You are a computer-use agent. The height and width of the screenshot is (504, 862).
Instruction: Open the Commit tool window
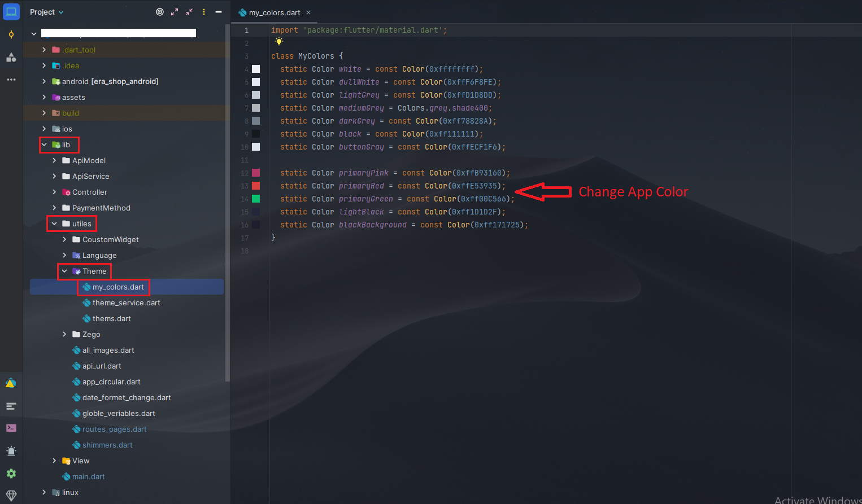tap(11, 34)
